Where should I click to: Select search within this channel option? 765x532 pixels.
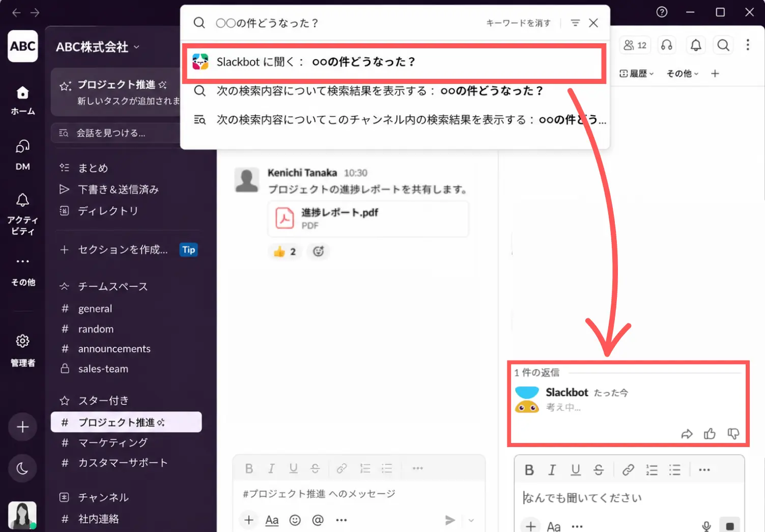click(x=394, y=120)
